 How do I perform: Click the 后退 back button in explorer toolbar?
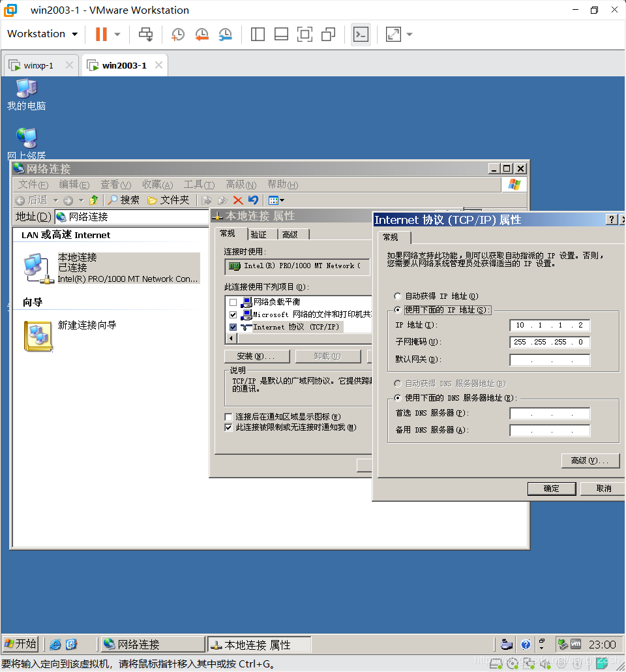[x=31, y=200]
